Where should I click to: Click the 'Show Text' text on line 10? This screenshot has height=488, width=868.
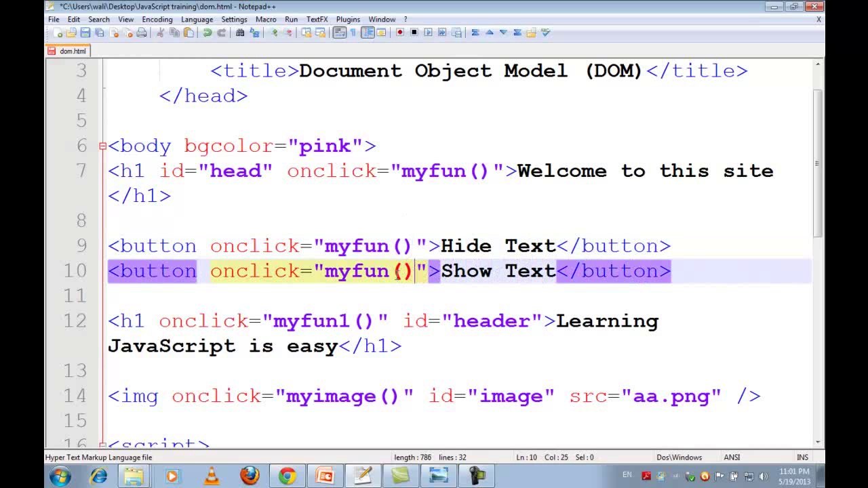[498, 271]
